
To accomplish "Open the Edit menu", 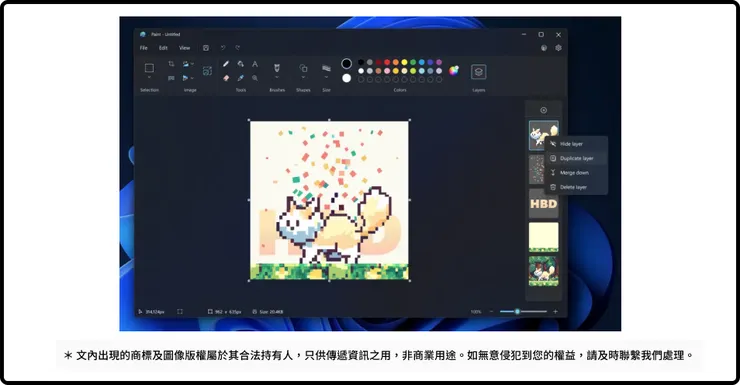I will click(x=163, y=48).
